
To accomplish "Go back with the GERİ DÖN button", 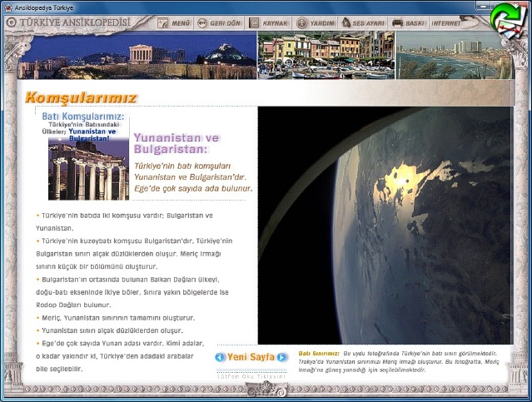I will click(219, 22).
